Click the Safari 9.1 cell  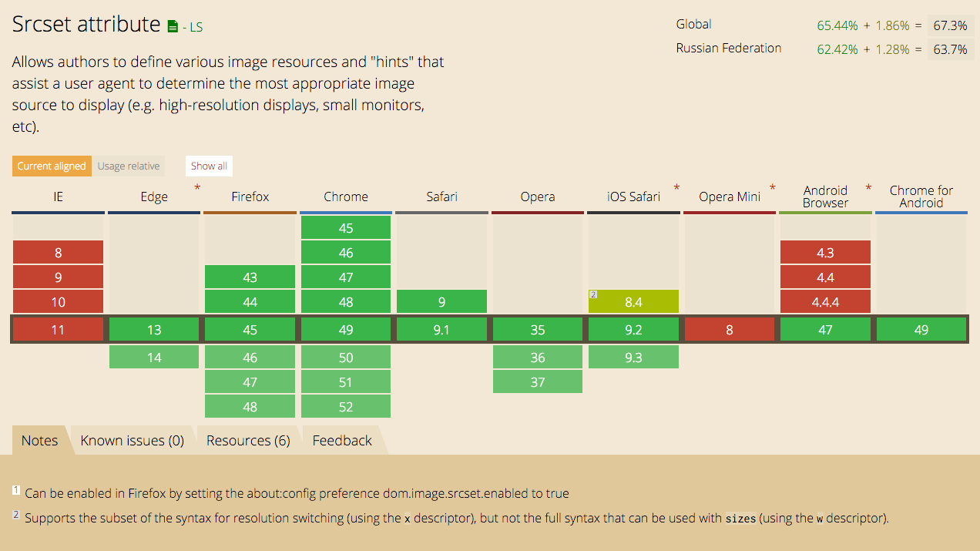(442, 330)
